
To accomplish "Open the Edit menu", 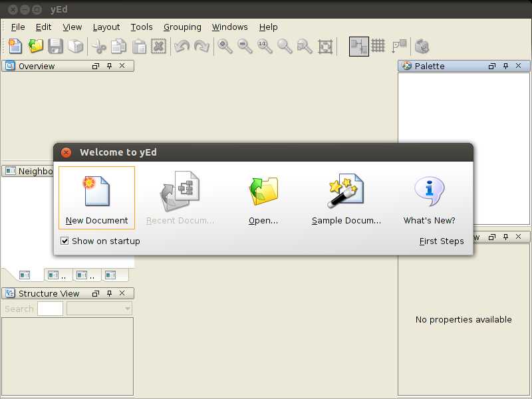I will point(43,27).
